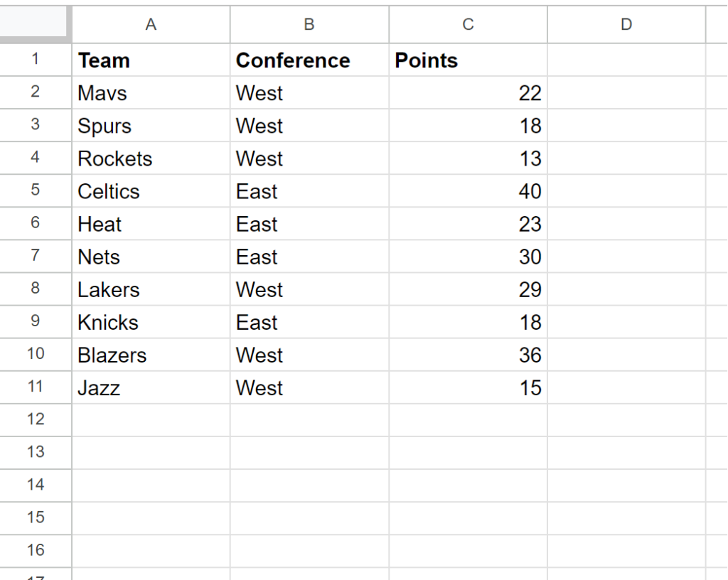Select column C header
This screenshot has height=580, width=728.
[468, 25]
